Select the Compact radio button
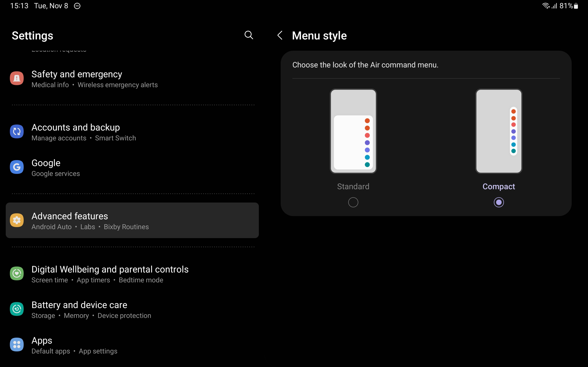This screenshot has width=588, height=367. [x=499, y=202]
